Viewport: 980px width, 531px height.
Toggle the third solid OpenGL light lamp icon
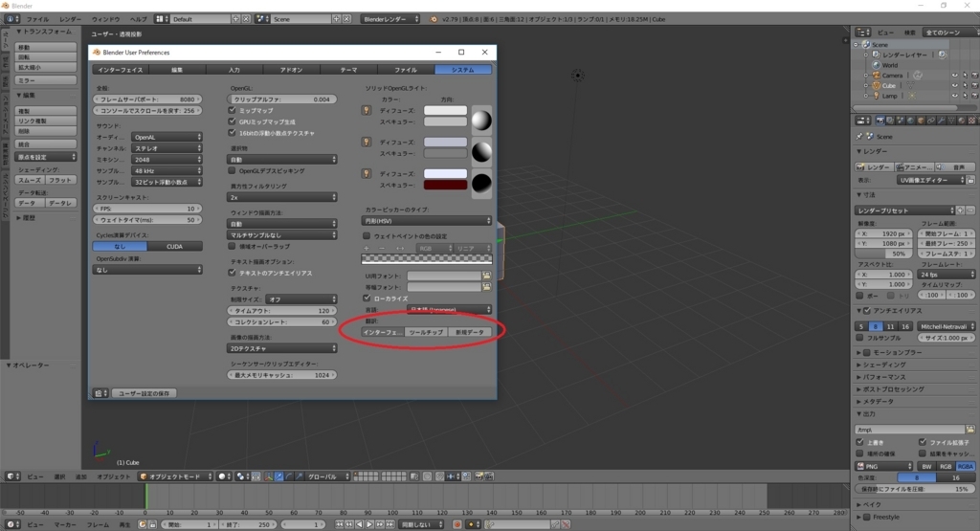point(367,174)
